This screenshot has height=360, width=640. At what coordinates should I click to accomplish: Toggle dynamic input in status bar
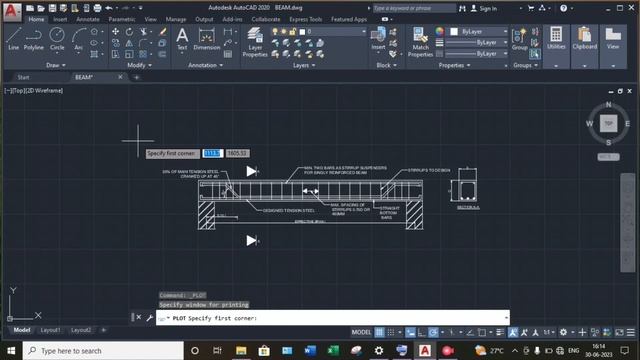tap(411, 332)
